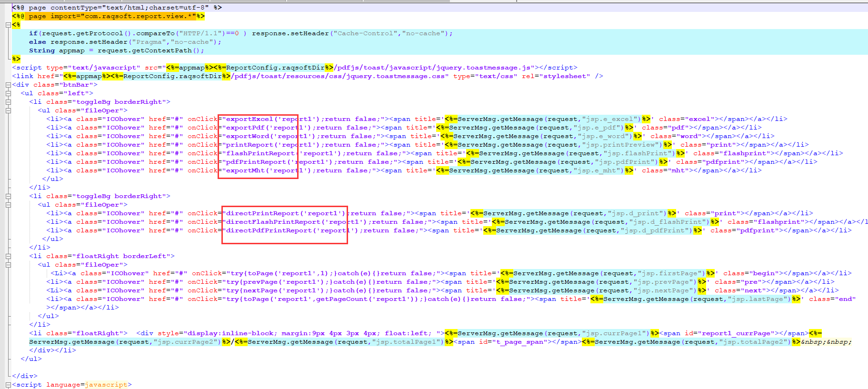Click the "Cache-Control" header string
Screen dimensions: 868x389
[365, 33]
